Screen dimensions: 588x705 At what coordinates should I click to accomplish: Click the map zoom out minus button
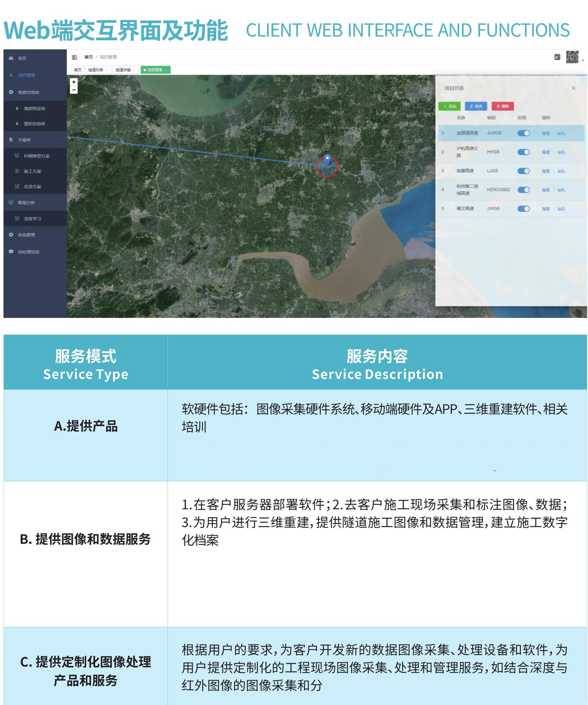point(73,90)
